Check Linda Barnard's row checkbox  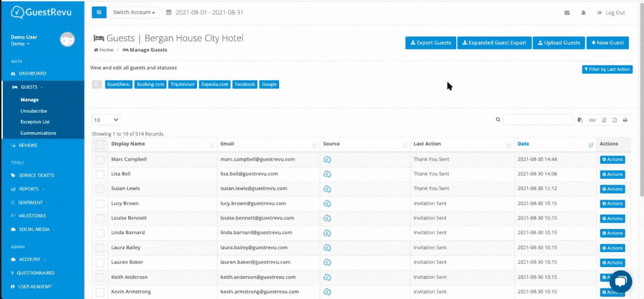point(100,233)
